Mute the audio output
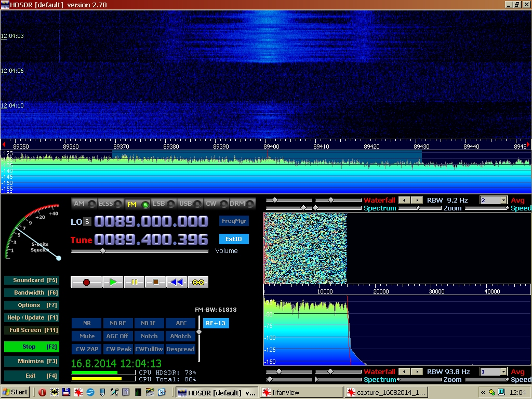Viewport: 532px width, 399px height. 87,336
